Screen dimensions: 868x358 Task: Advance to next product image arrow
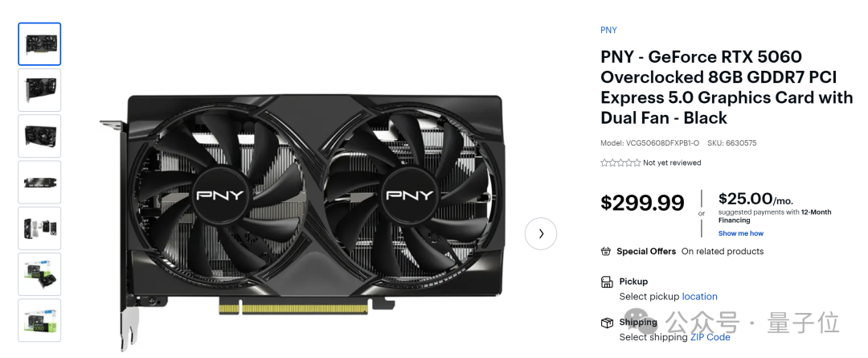click(541, 234)
